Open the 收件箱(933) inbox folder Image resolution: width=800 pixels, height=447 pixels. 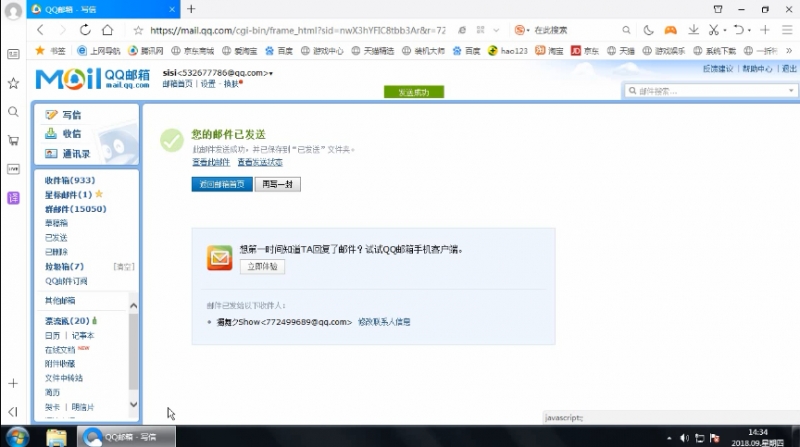(x=70, y=180)
